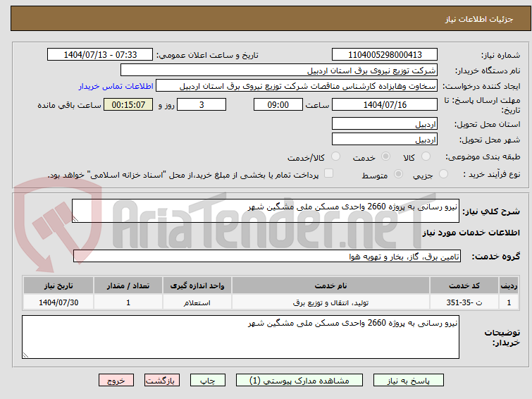Click the announcement date field 1404/07/13 - 07:33

point(100,55)
